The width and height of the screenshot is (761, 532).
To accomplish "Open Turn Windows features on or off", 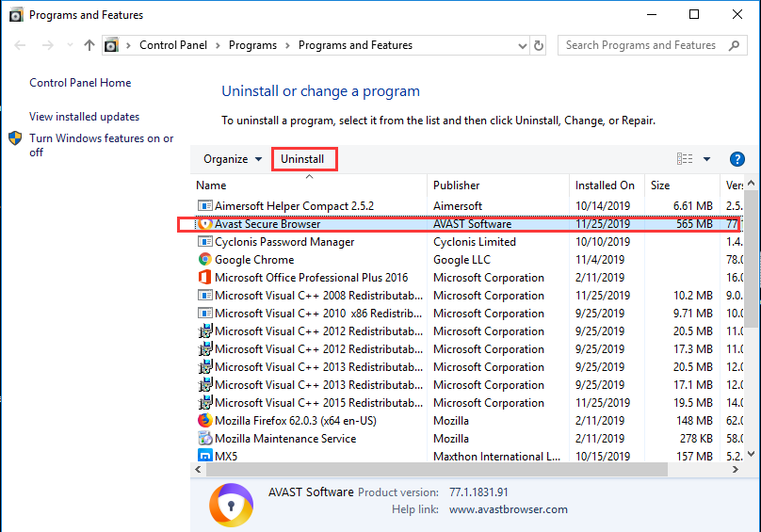I will [x=101, y=145].
